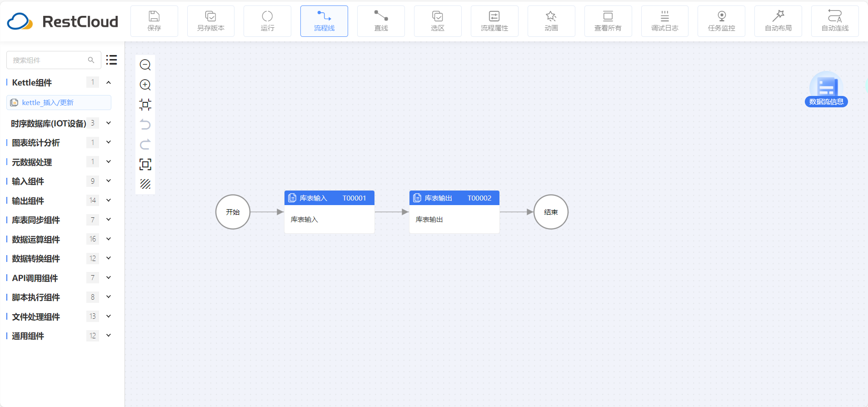Click the full-screen frame icon

tap(145, 164)
